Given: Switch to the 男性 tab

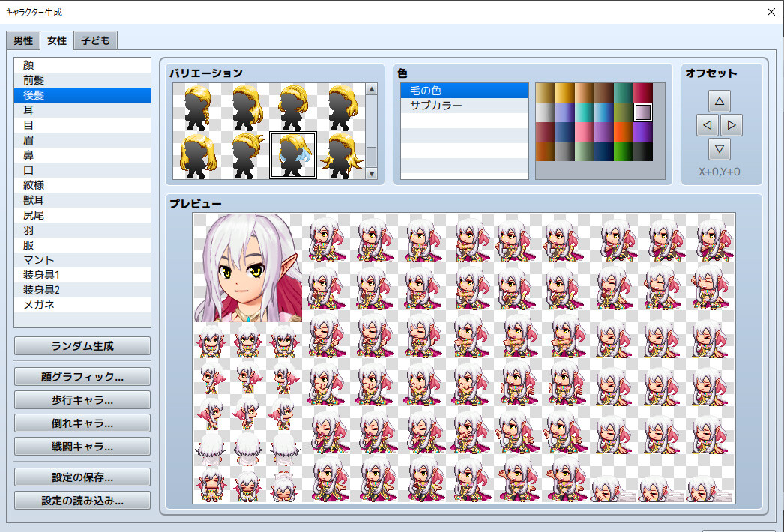Looking at the screenshot, I should 22,40.
